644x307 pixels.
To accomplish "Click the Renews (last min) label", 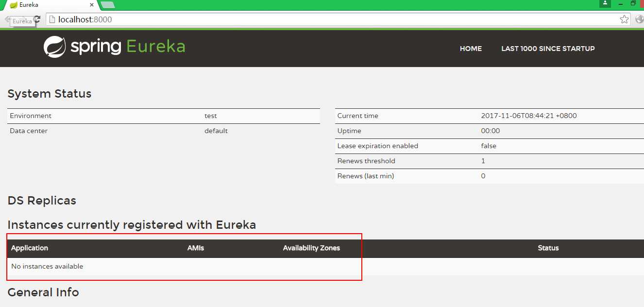I will click(366, 176).
